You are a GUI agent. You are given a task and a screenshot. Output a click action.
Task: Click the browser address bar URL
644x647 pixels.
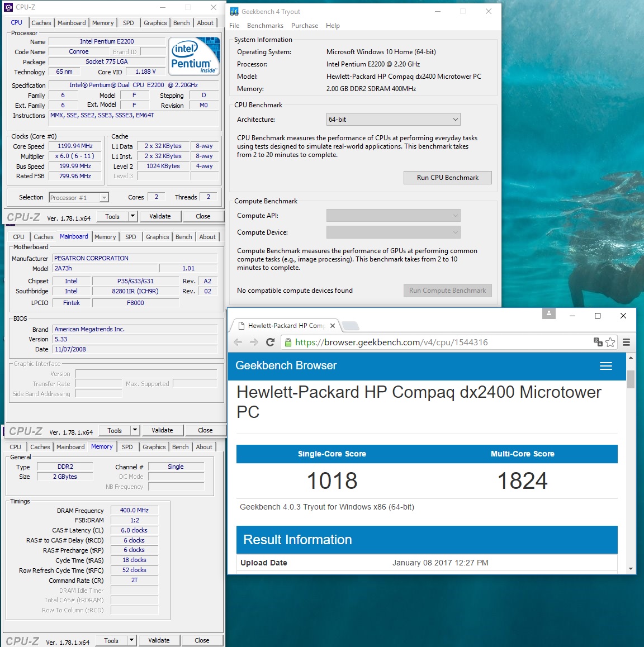(391, 342)
